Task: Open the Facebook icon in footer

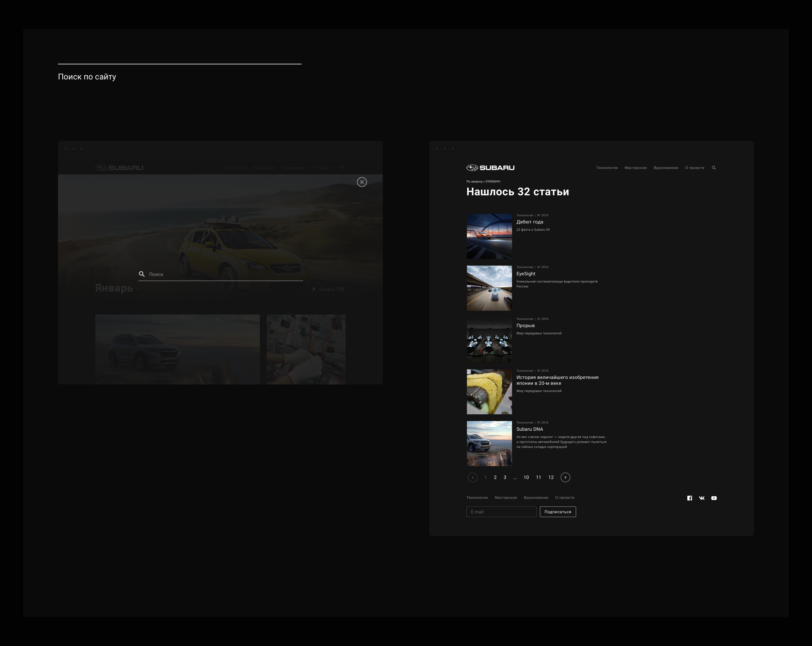Action: tap(690, 498)
